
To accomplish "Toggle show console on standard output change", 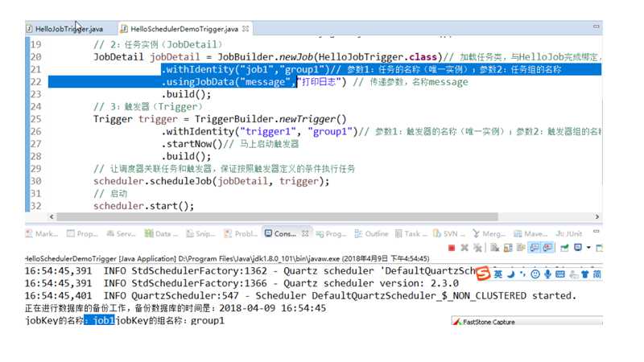I will tap(535, 248).
